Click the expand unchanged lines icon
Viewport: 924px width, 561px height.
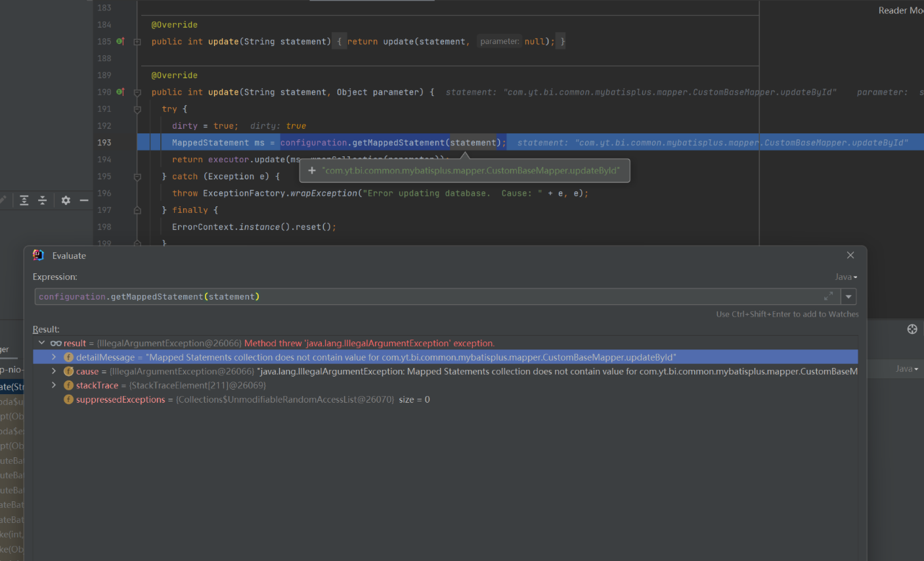click(x=24, y=200)
